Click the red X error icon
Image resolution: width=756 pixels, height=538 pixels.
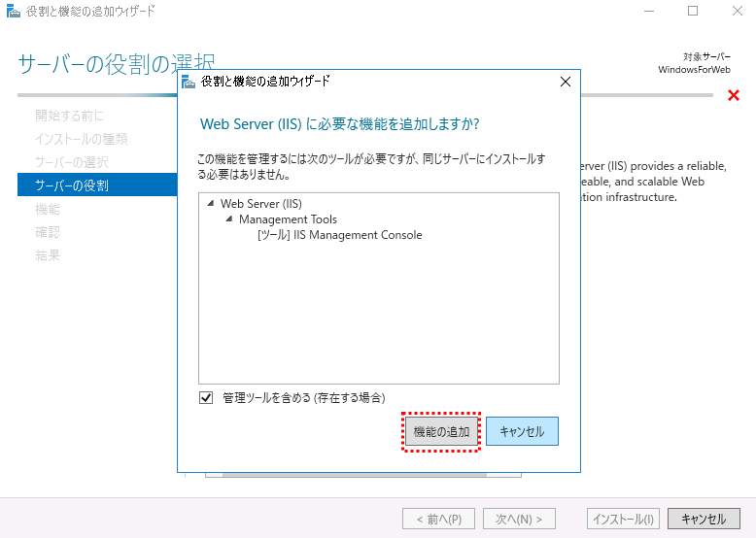click(734, 95)
